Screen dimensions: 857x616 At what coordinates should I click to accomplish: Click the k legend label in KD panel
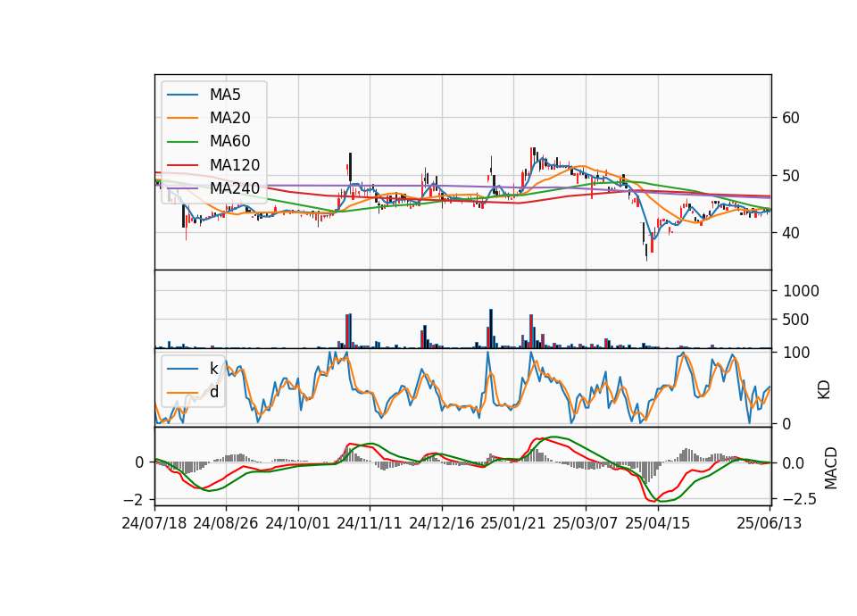pos(213,369)
